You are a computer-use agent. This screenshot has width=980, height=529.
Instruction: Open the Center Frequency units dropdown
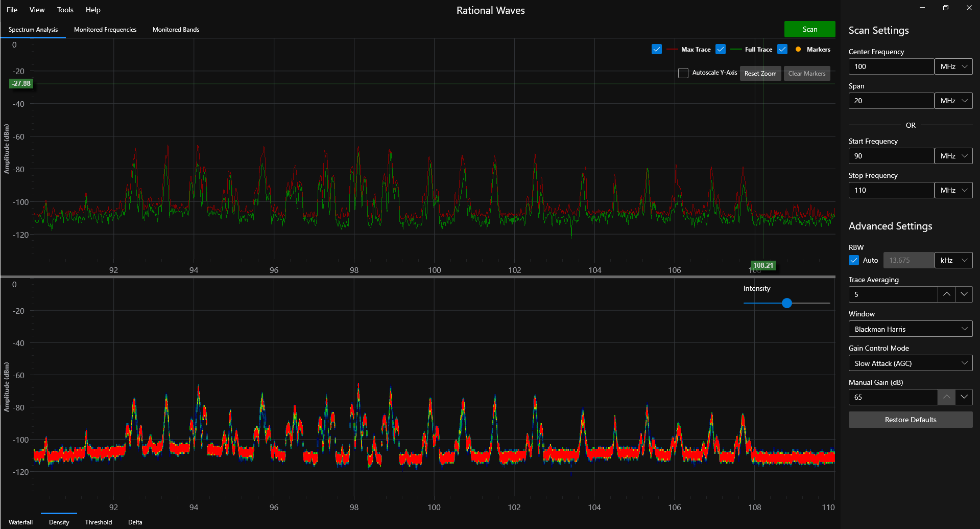point(953,66)
